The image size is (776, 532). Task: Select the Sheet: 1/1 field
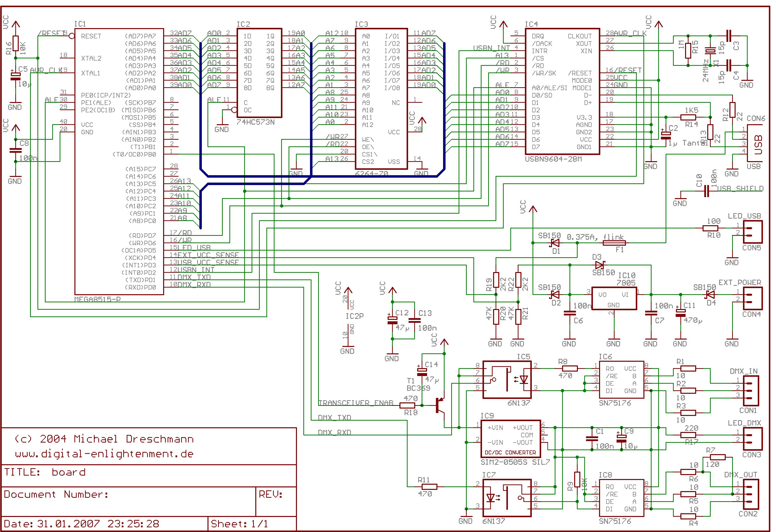click(x=252, y=524)
